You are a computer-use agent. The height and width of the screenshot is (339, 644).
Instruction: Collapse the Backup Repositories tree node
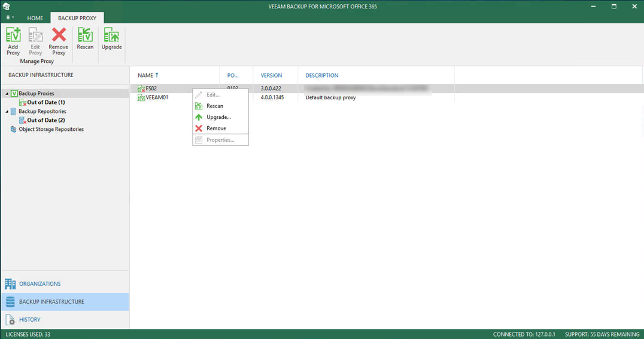[x=7, y=112]
